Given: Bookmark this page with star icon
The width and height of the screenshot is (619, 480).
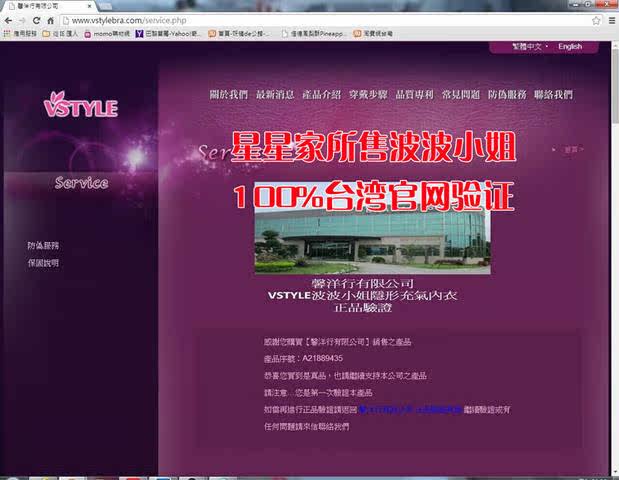Looking at the screenshot, I should coord(596,21).
